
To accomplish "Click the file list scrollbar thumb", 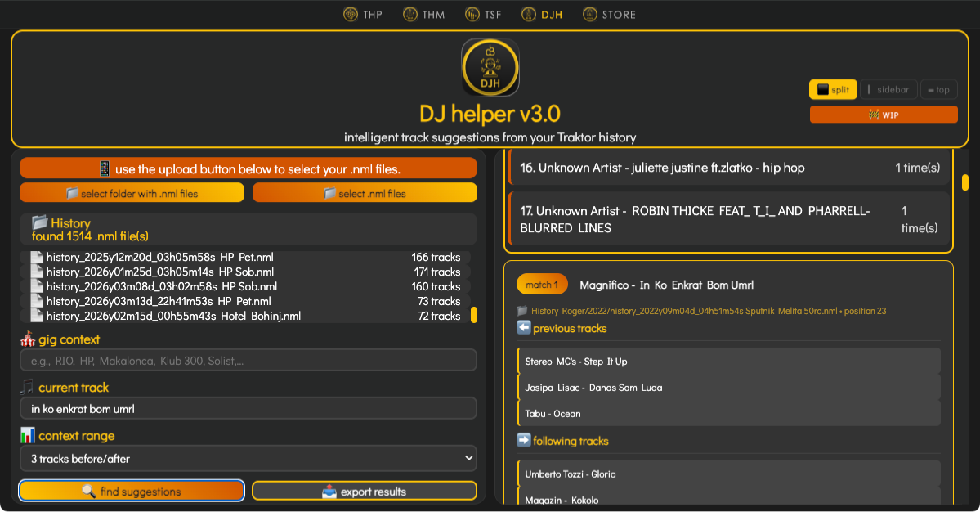I will (x=474, y=315).
